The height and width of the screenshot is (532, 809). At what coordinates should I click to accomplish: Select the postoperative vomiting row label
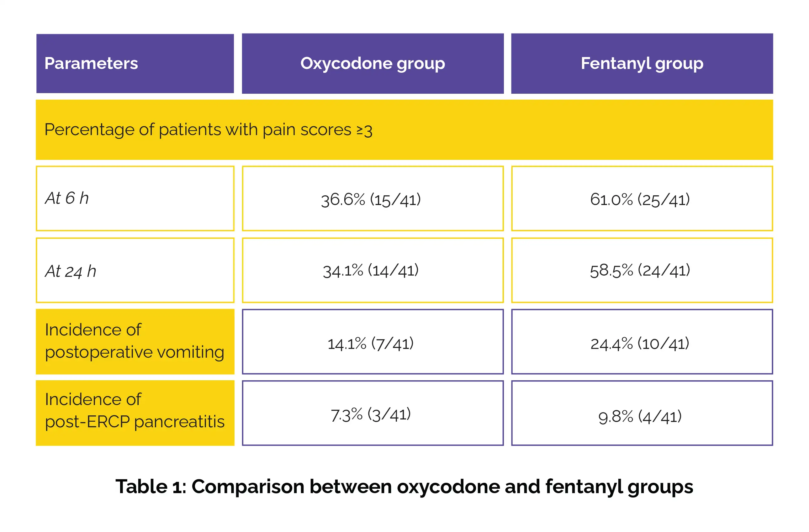(x=135, y=342)
